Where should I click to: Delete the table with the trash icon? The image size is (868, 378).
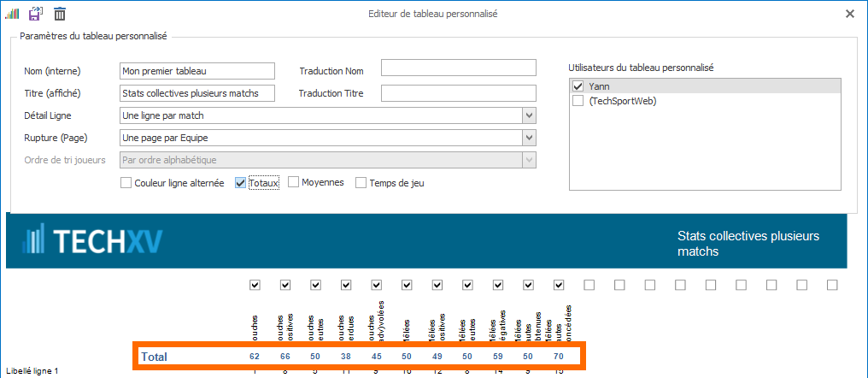click(x=60, y=14)
